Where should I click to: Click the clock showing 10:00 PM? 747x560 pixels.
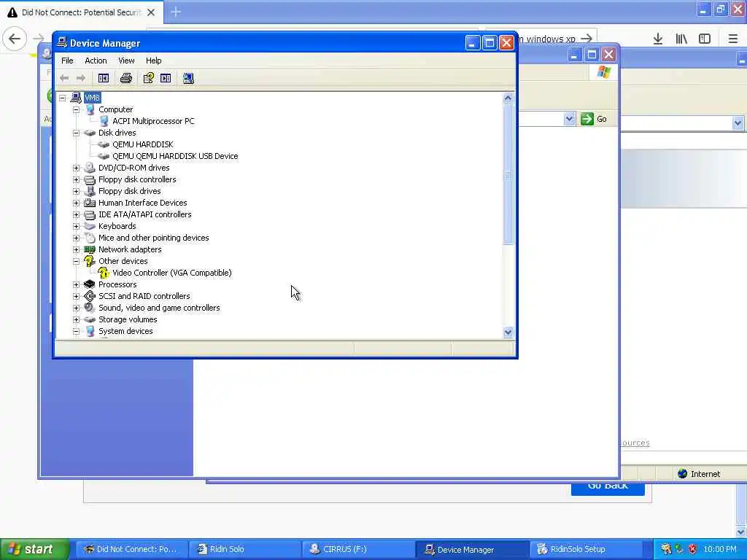720,550
